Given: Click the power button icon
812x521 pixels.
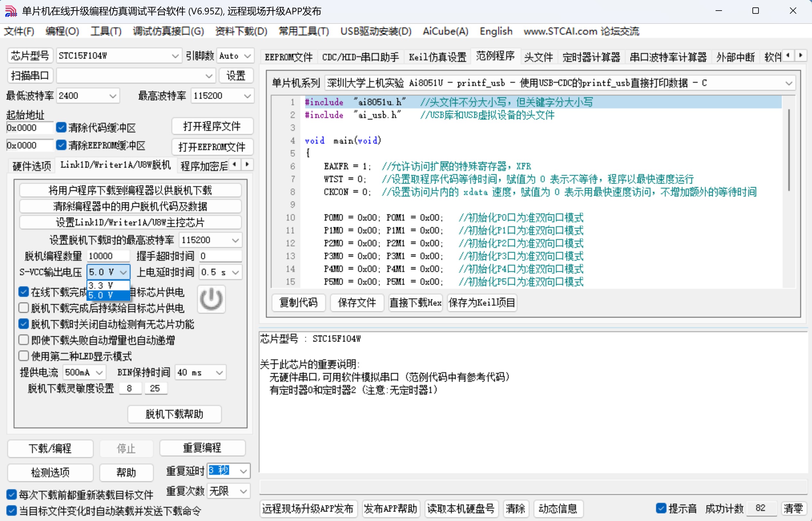Looking at the screenshot, I should [211, 299].
